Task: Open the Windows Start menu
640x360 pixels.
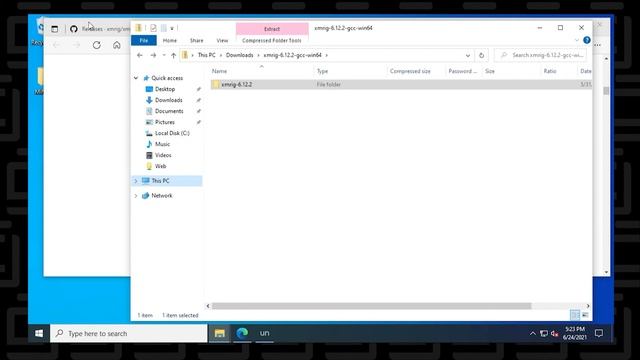Action: [39, 333]
